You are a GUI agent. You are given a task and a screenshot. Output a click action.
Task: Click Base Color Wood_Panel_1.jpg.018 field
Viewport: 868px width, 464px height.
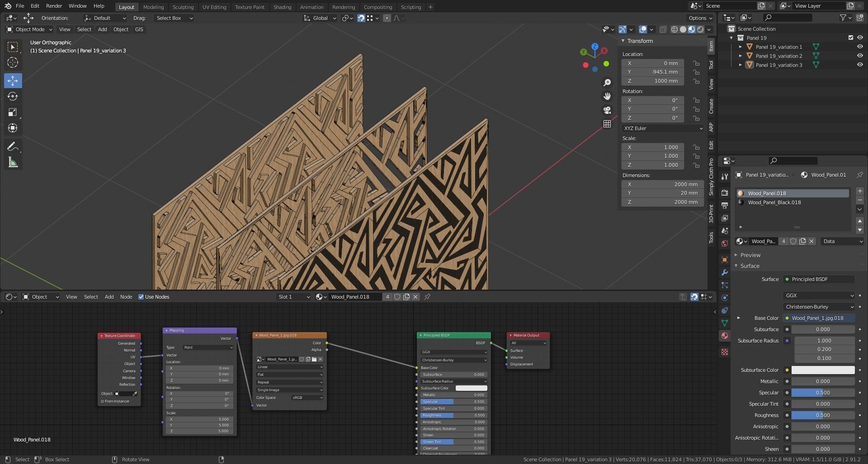pyautogui.click(x=819, y=318)
